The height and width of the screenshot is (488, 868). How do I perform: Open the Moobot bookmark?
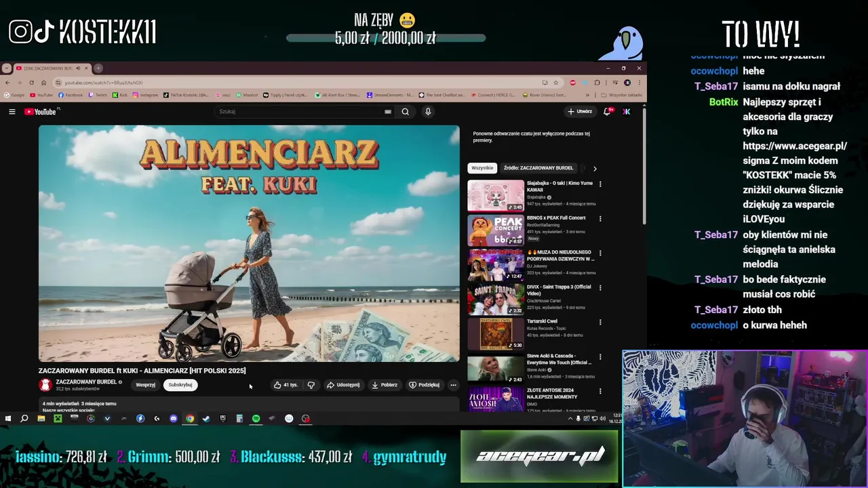[247, 95]
